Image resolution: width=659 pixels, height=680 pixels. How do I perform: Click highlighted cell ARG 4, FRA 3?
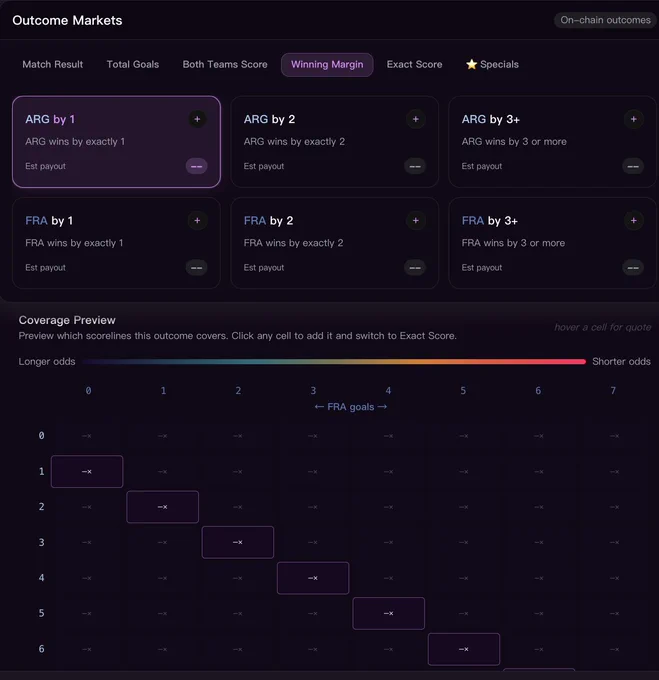[313, 578]
